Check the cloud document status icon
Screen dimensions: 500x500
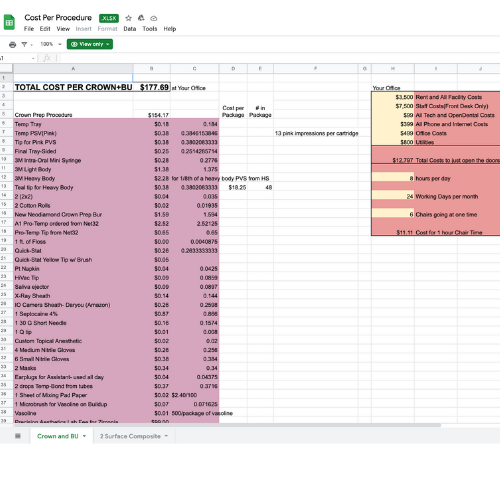coord(153,18)
